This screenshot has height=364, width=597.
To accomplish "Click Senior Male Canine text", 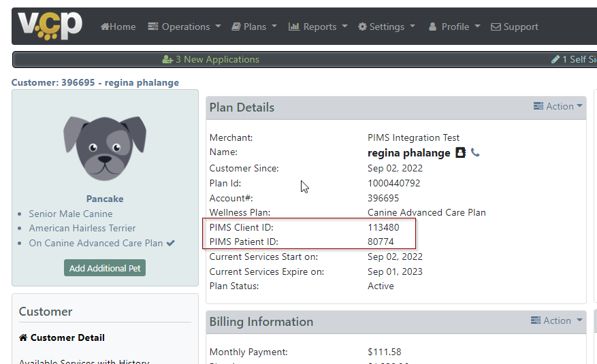I will coord(71,214).
